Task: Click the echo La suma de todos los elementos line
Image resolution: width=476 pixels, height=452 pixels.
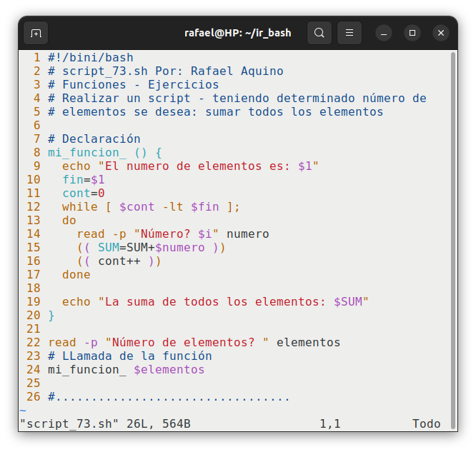Action: point(215,302)
